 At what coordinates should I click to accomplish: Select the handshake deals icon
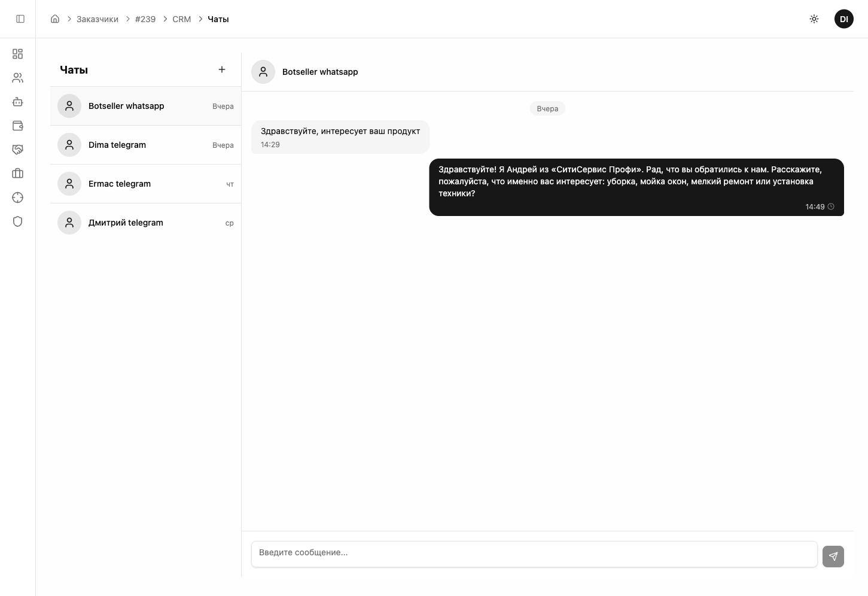pos(18,150)
